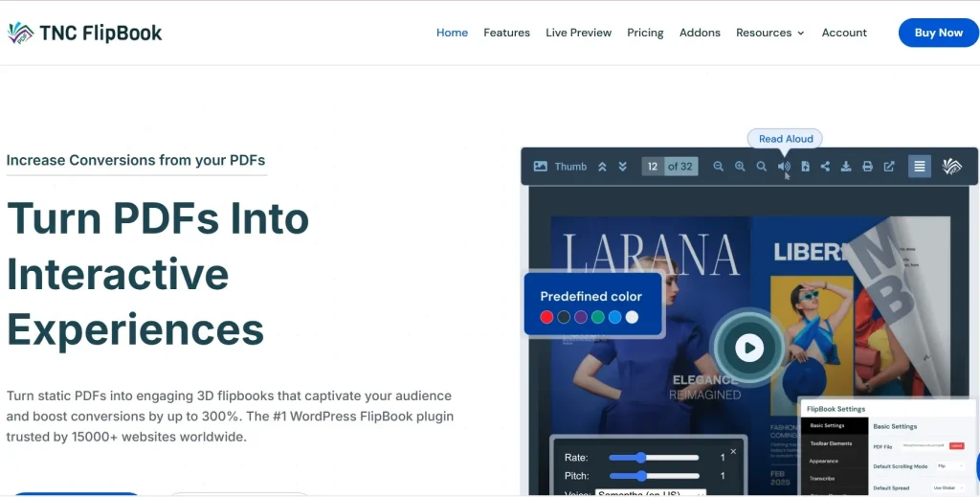
Task: Toggle the highlighted list view button
Action: pos(919,167)
